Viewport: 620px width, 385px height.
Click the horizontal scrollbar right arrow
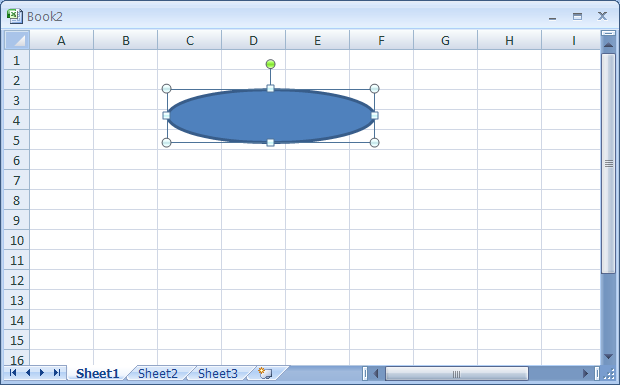point(585,373)
